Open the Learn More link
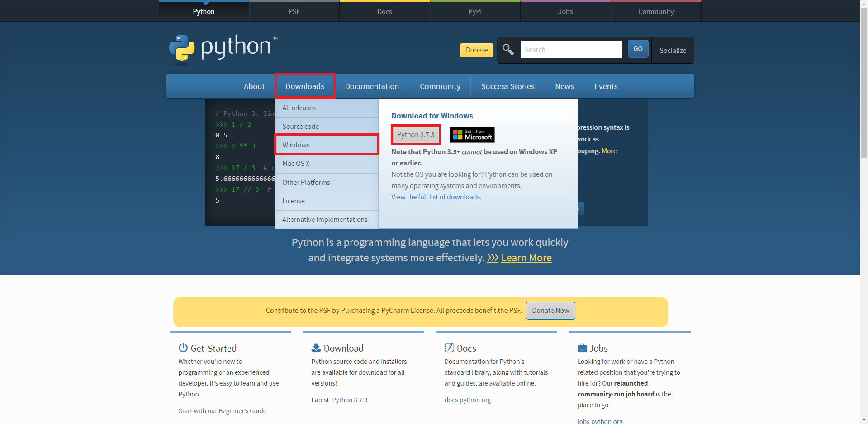The height and width of the screenshot is (424, 868). click(x=526, y=258)
